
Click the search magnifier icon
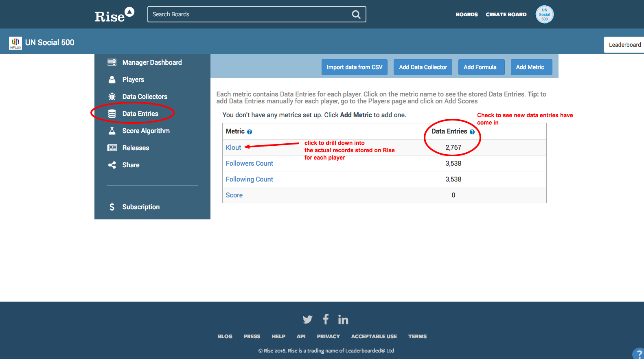pyautogui.click(x=356, y=14)
